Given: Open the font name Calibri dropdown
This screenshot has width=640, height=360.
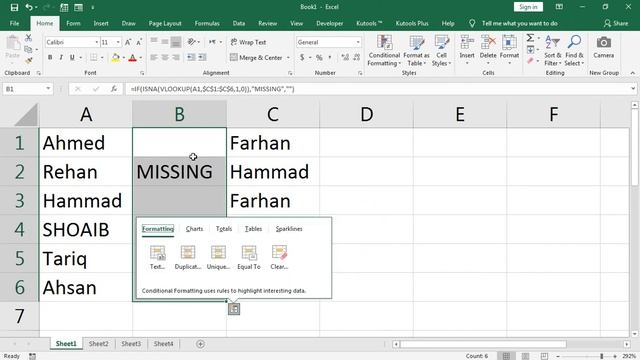Looking at the screenshot, I should pos(97,42).
